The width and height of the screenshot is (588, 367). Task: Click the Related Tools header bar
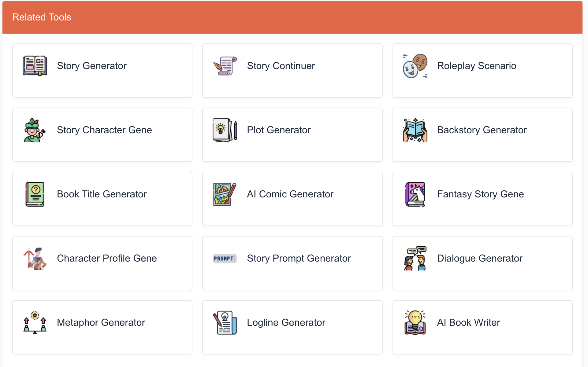coord(292,17)
